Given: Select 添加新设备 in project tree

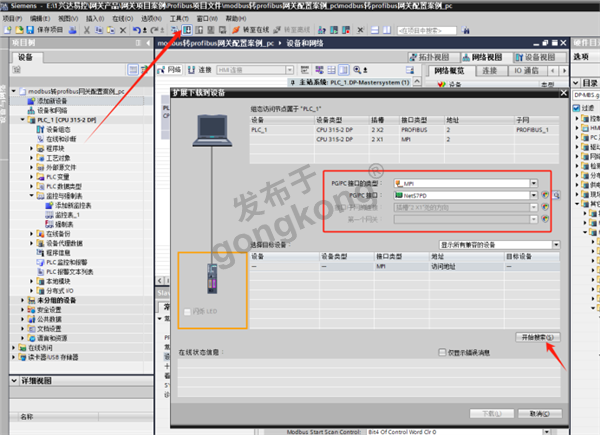Looking at the screenshot, I should 52,101.
